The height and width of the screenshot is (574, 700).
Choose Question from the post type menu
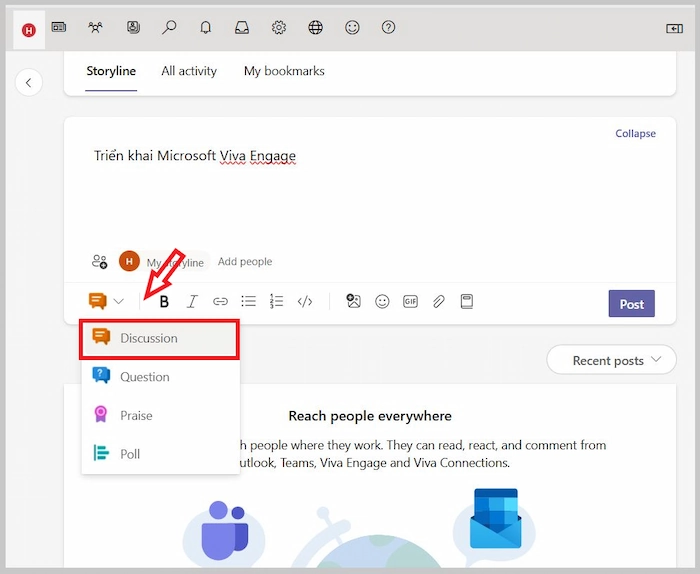point(159,377)
